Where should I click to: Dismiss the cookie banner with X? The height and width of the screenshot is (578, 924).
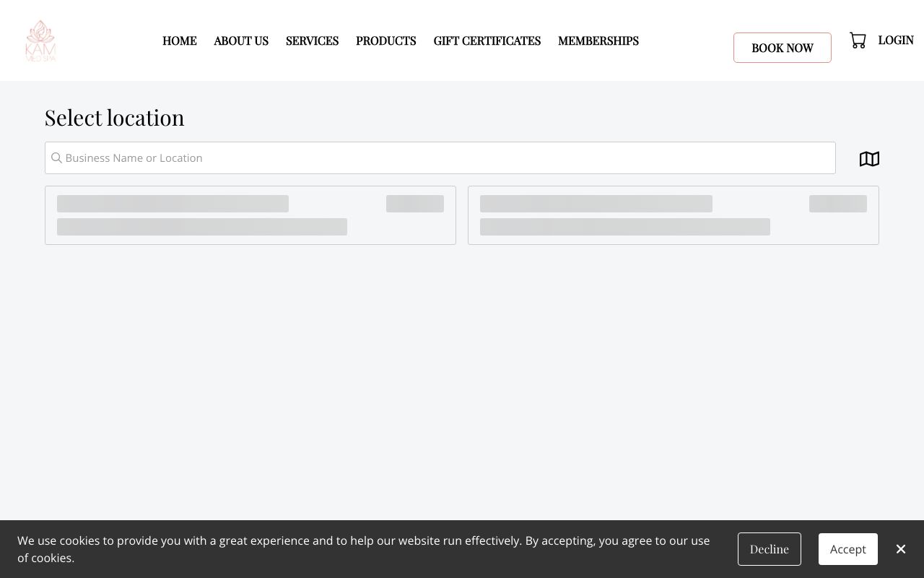(901, 549)
